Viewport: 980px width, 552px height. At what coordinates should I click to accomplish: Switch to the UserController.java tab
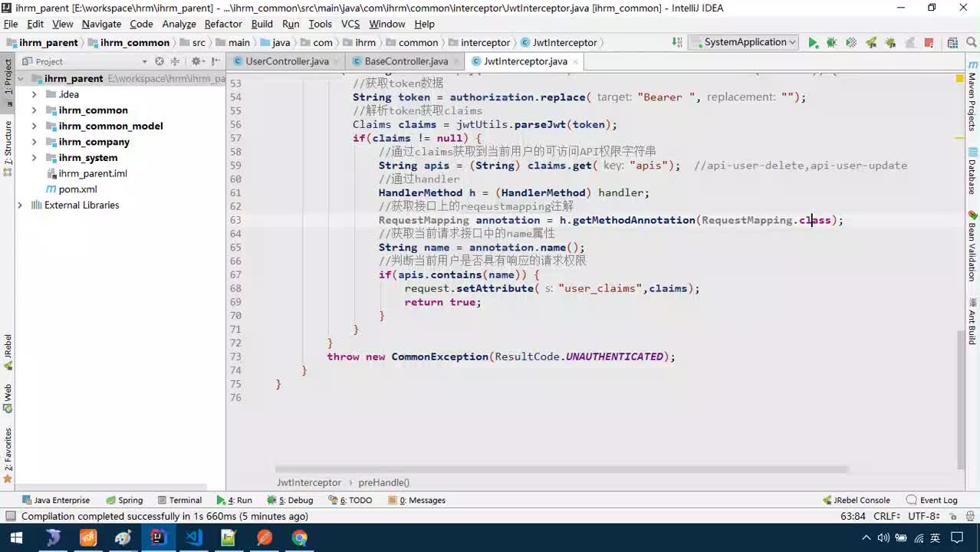pos(287,61)
